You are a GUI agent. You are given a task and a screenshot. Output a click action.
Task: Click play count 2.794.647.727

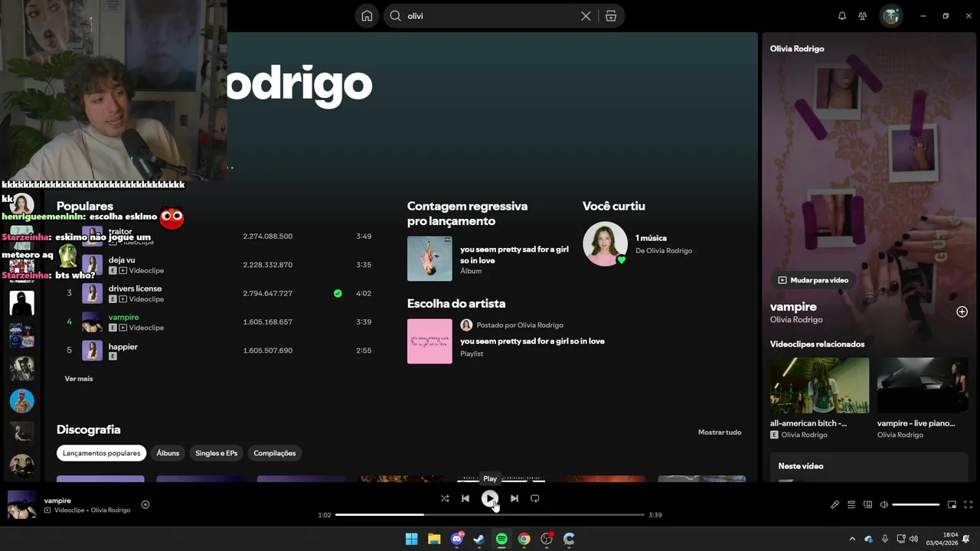coord(268,293)
